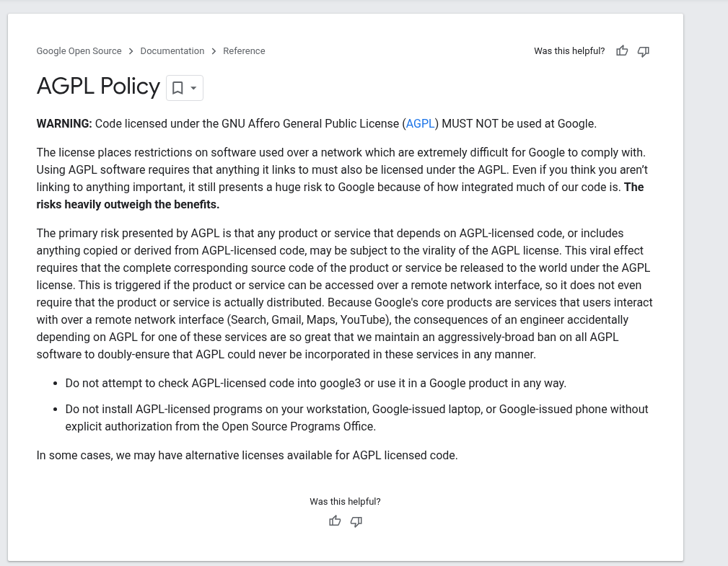Click the sentence about alternative licenses available
The height and width of the screenshot is (566, 728).
247,455
